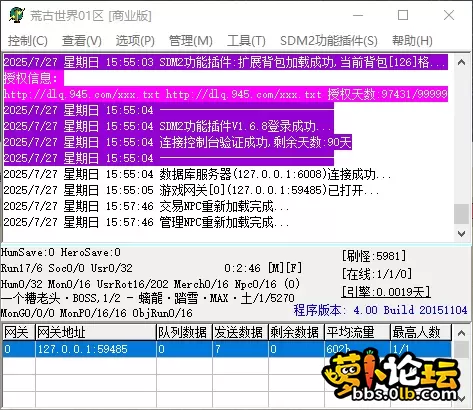Image resolution: width=473 pixels, height=410 pixels.
Task: Open the 选项(P) menu
Action: (135, 41)
